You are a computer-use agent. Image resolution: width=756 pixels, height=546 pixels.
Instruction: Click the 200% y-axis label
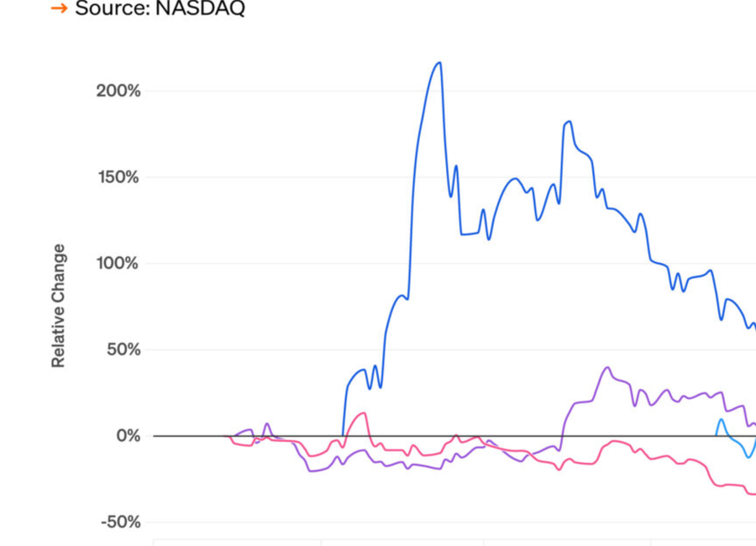coord(118,91)
